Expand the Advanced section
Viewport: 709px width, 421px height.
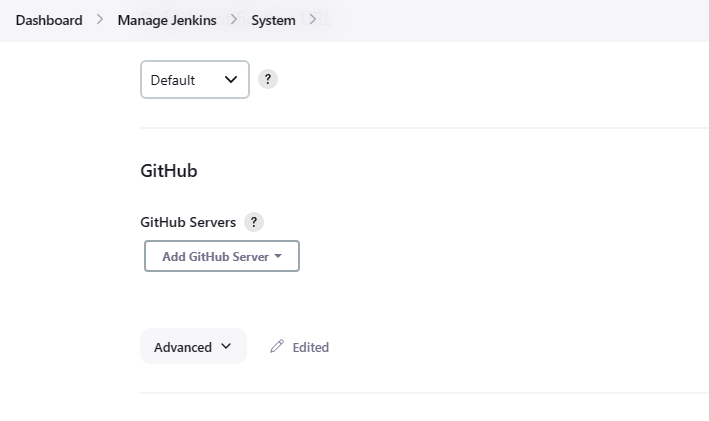click(194, 346)
